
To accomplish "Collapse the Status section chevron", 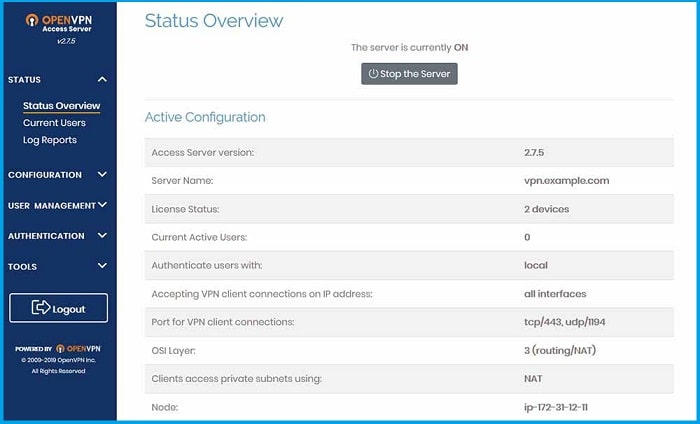I will (102, 79).
